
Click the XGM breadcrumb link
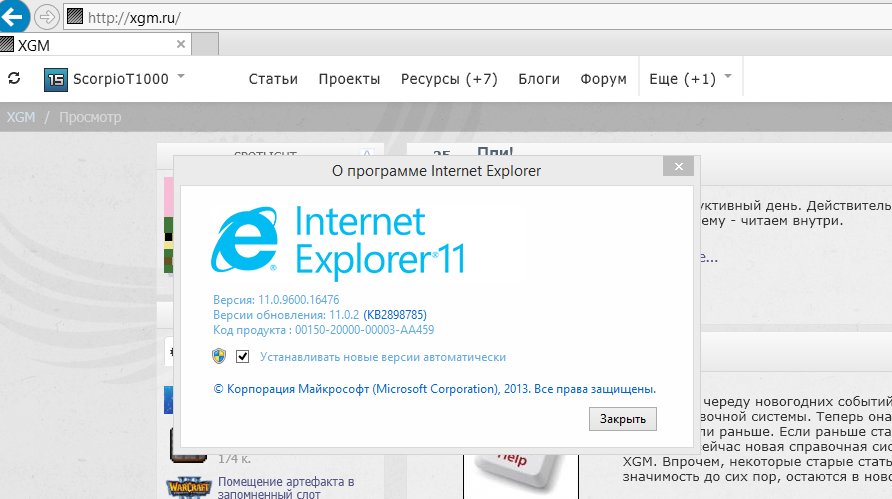20,117
